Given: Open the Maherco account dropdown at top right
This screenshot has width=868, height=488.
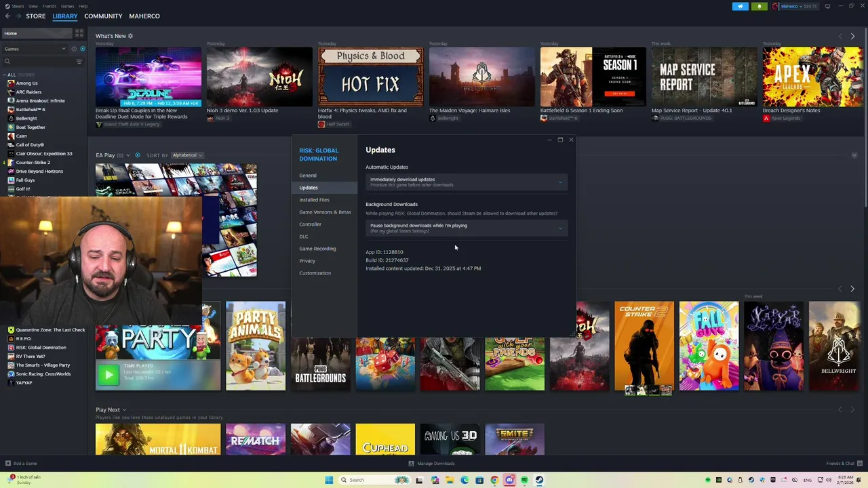Looking at the screenshot, I should coord(801,6).
